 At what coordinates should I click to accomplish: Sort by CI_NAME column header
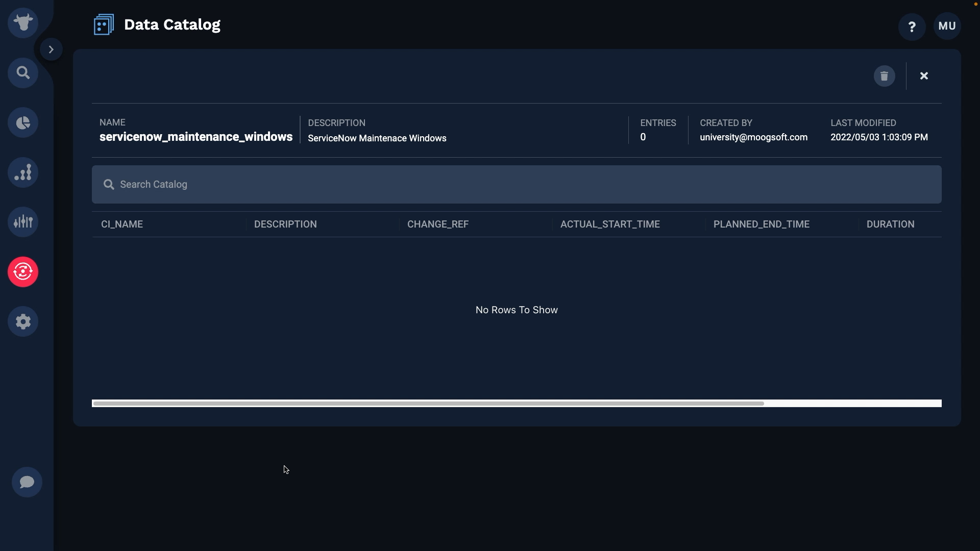click(122, 224)
